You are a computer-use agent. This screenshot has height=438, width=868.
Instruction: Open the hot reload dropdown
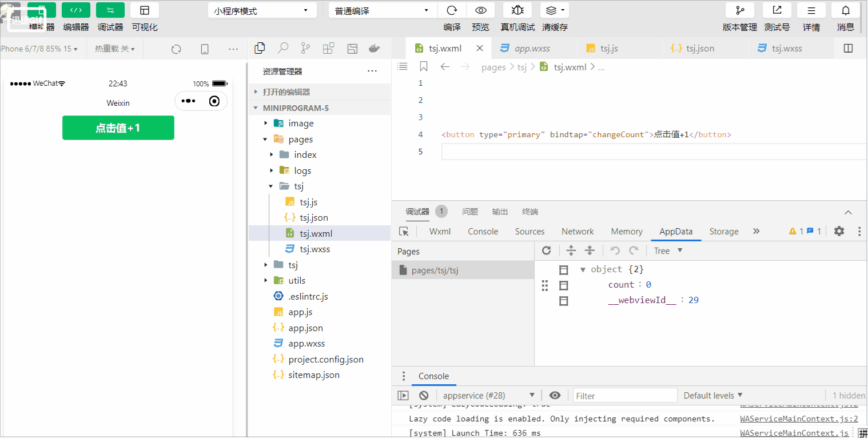click(x=115, y=49)
